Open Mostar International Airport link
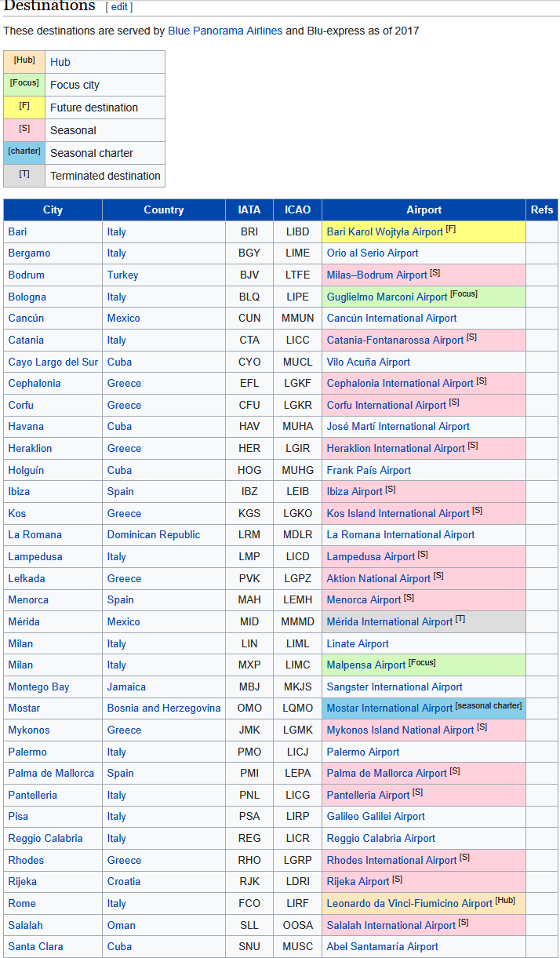This screenshot has height=958, width=560. (389, 708)
